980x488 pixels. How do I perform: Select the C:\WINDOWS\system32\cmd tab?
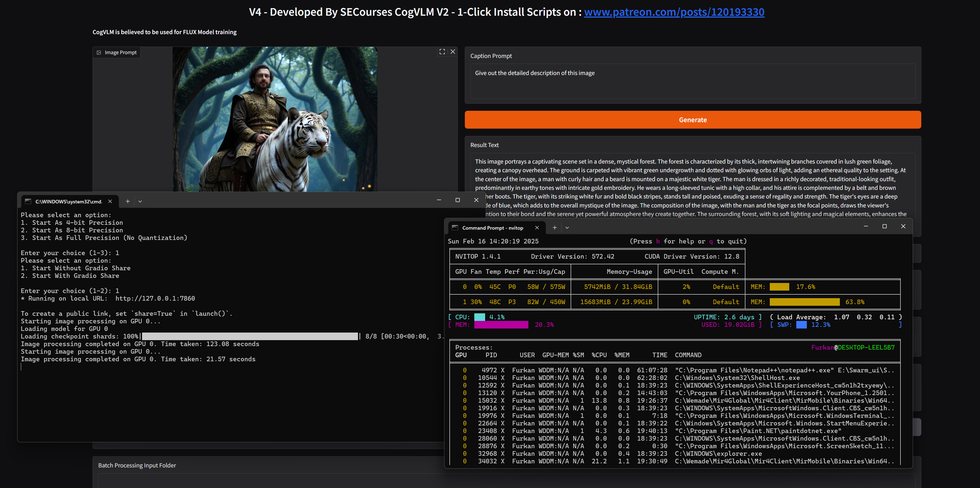[68, 201]
